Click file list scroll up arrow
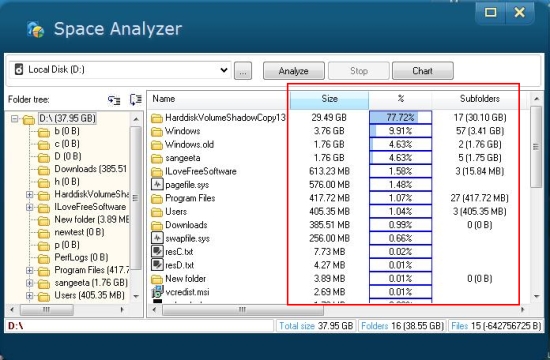This screenshot has width=550, height=360. coord(536,99)
